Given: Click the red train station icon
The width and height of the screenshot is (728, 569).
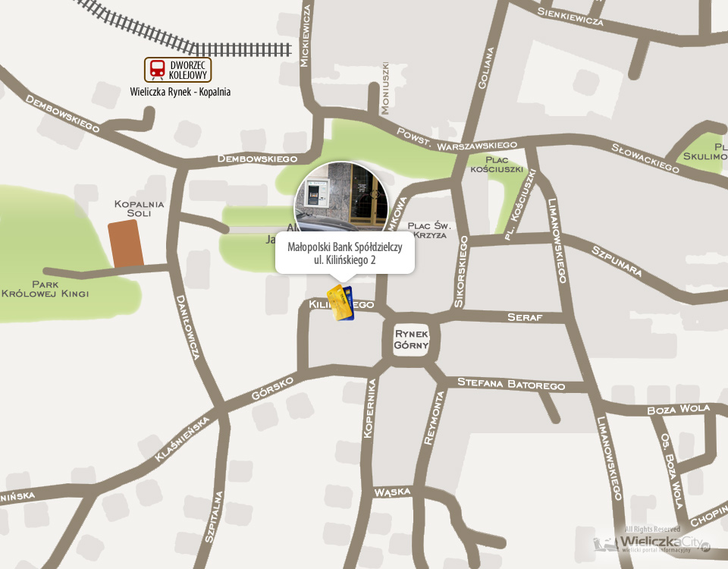Looking at the screenshot, I should 158,70.
